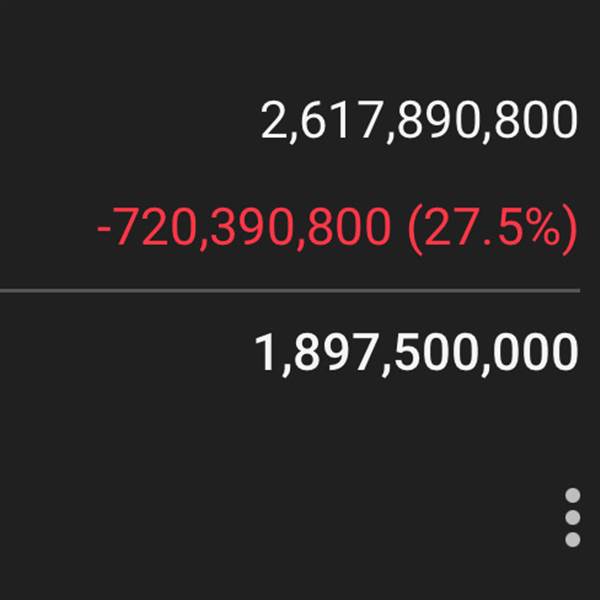Image resolution: width=600 pixels, height=600 pixels.
Task: Click the (27.5%) percentage text
Action: click(x=492, y=230)
